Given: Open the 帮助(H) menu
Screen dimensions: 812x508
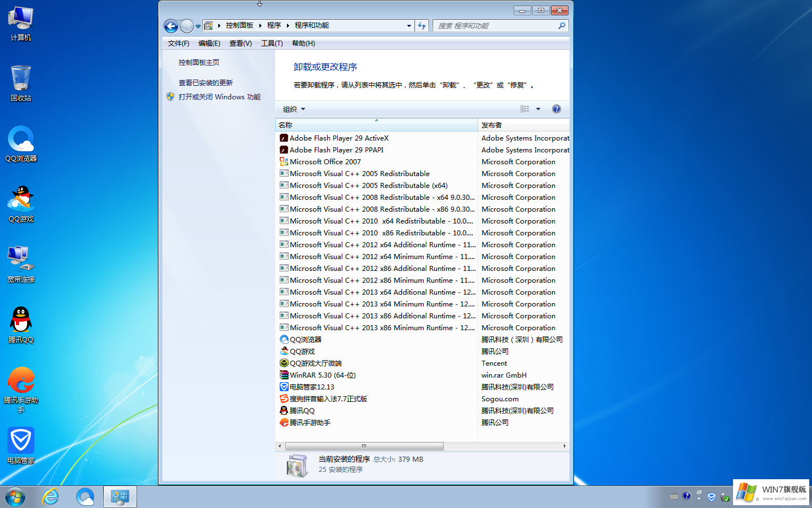Looking at the screenshot, I should (303, 43).
